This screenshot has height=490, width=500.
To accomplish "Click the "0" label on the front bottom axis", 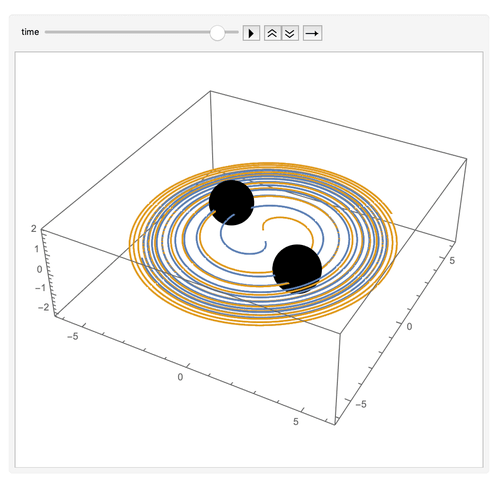I will click(x=180, y=377).
